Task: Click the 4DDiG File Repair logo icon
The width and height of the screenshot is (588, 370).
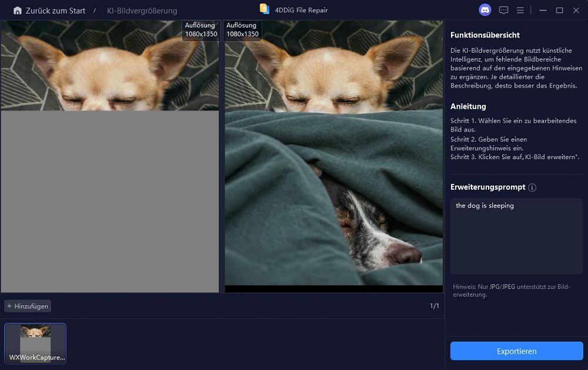Action: (265, 9)
